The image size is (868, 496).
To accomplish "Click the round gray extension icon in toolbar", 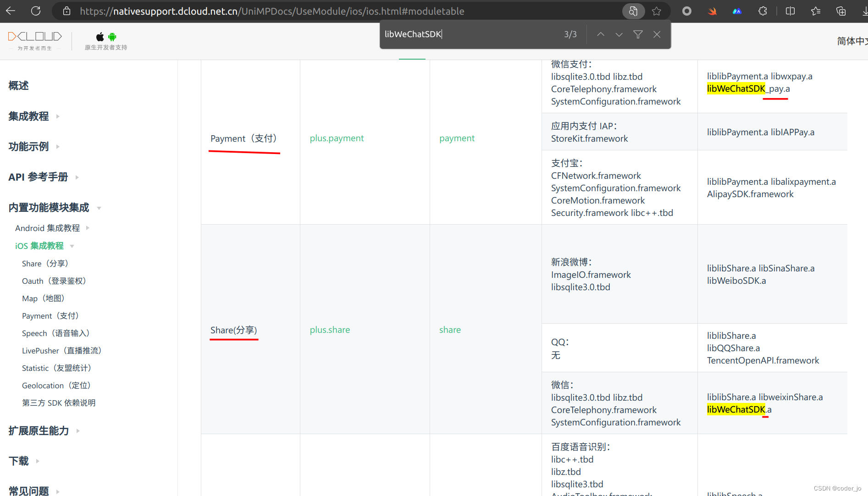I will point(686,11).
